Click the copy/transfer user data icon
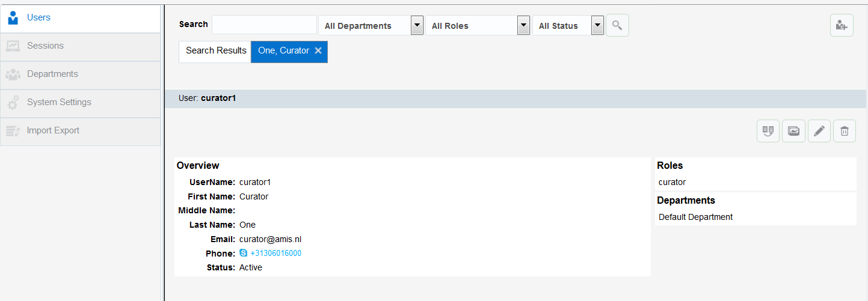 pyautogui.click(x=768, y=131)
